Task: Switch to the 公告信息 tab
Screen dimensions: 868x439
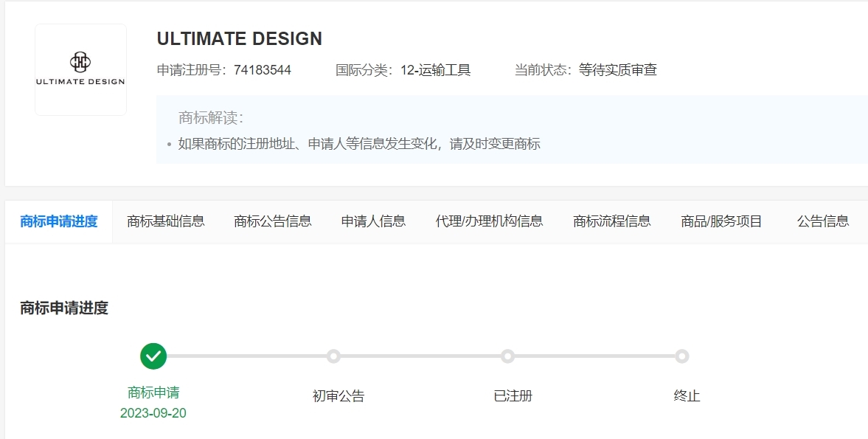Action: pos(823,221)
